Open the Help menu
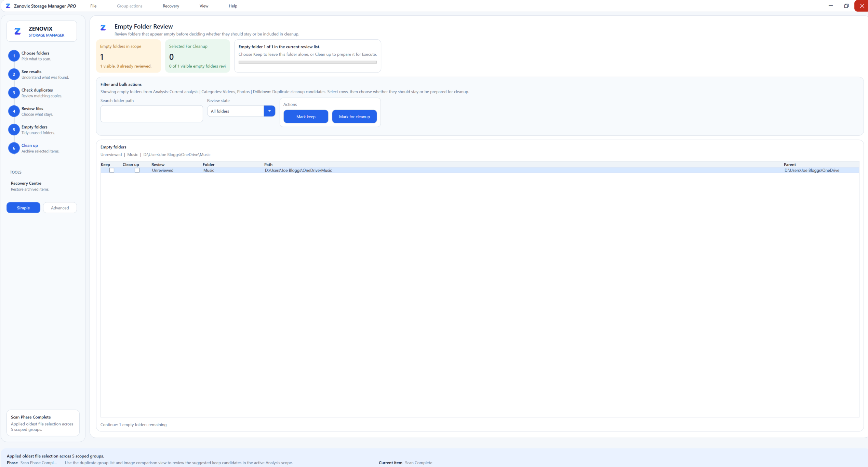 point(233,6)
